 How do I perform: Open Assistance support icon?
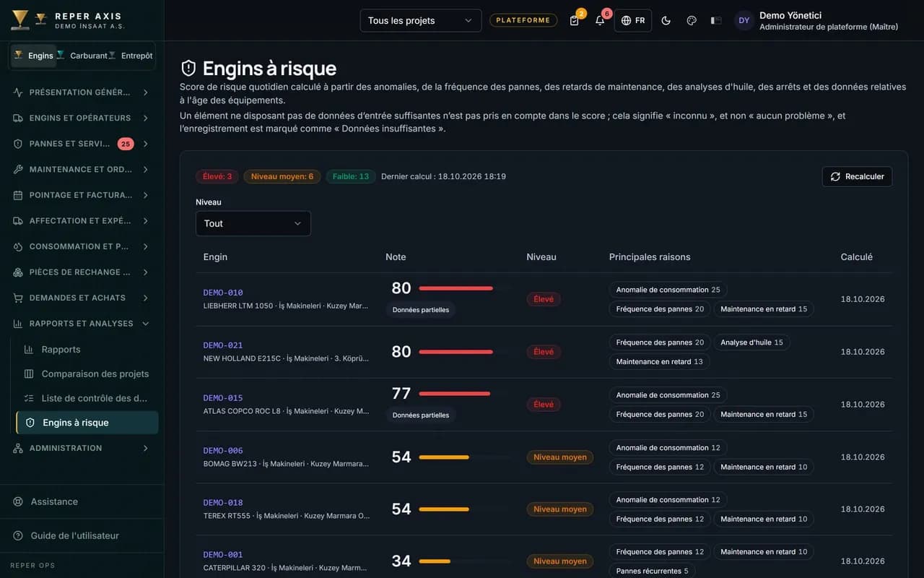coord(18,501)
